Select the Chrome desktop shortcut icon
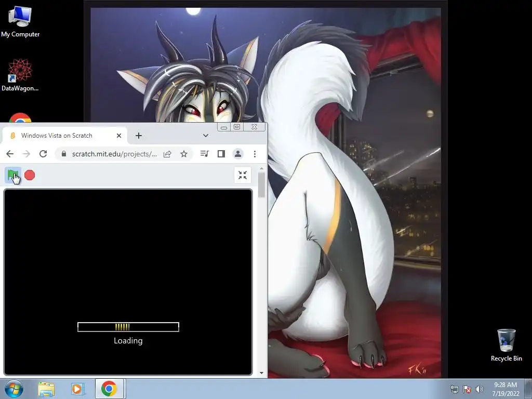 tap(20, 118)
